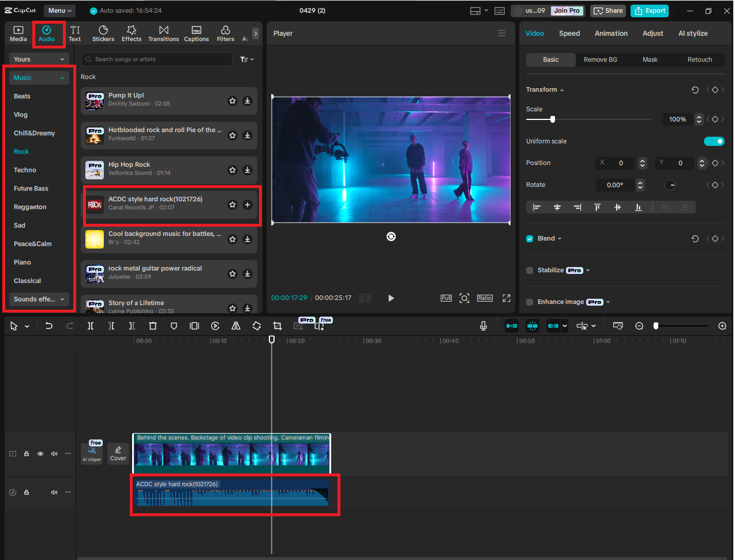Collapse the Transform section

(x=562, y=90)
